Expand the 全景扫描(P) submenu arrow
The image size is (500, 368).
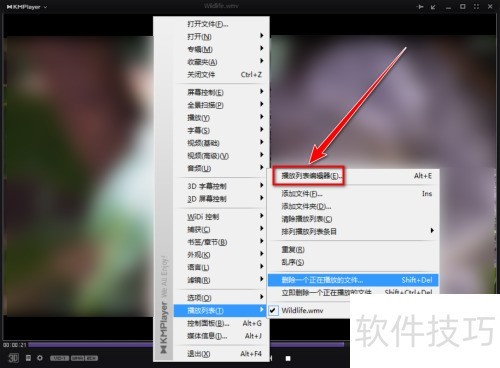coord(262,104)
